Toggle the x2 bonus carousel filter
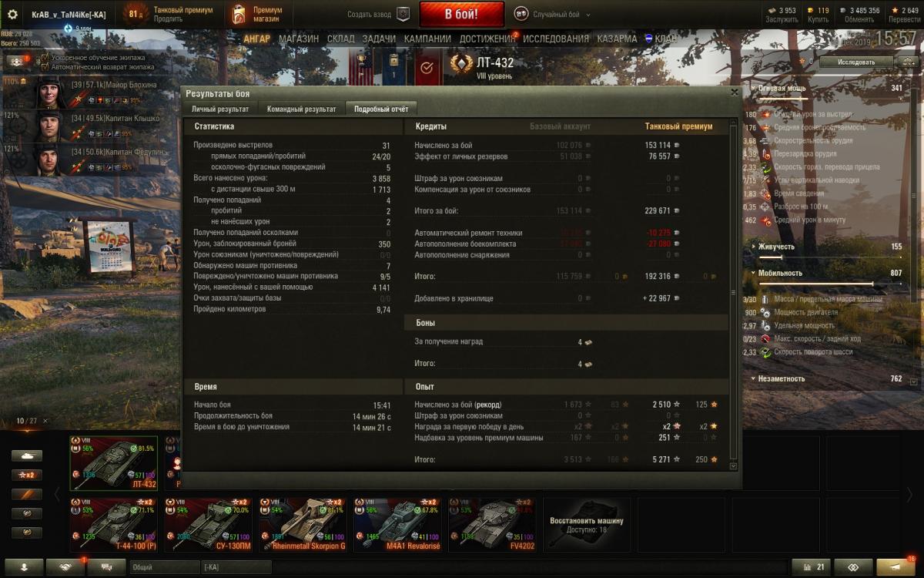Image resolution: width=924 pixels, height=578 pixels. pos(26,474)
